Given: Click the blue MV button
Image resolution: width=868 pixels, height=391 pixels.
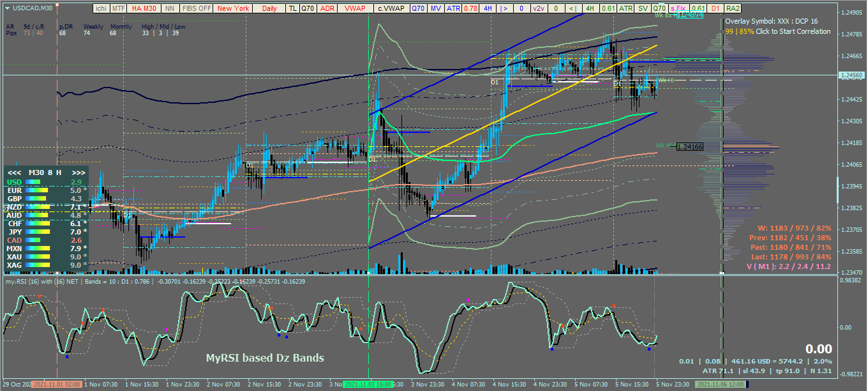Looking at the screenshot, I should coord(436,9).
